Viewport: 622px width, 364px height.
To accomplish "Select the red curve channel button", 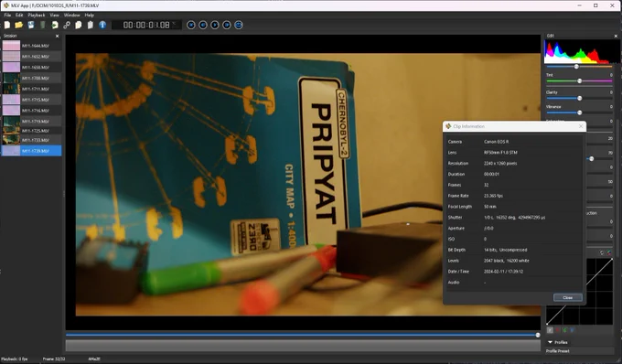I will tap(557, 330).
